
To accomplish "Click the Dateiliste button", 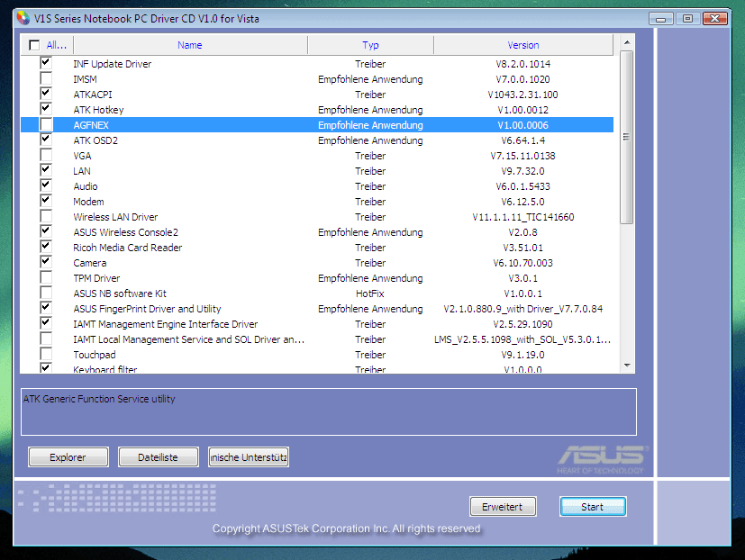I will tap(159, 457).
